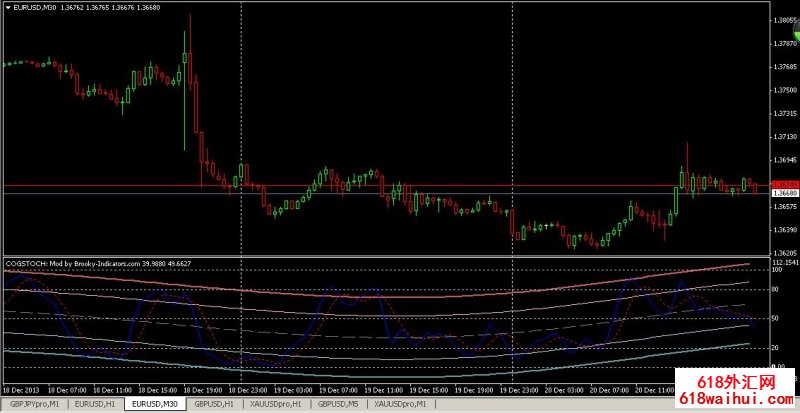Click the 19 Dec 07:00 time label
Screen dimensions: 800x413
[340, 391]
